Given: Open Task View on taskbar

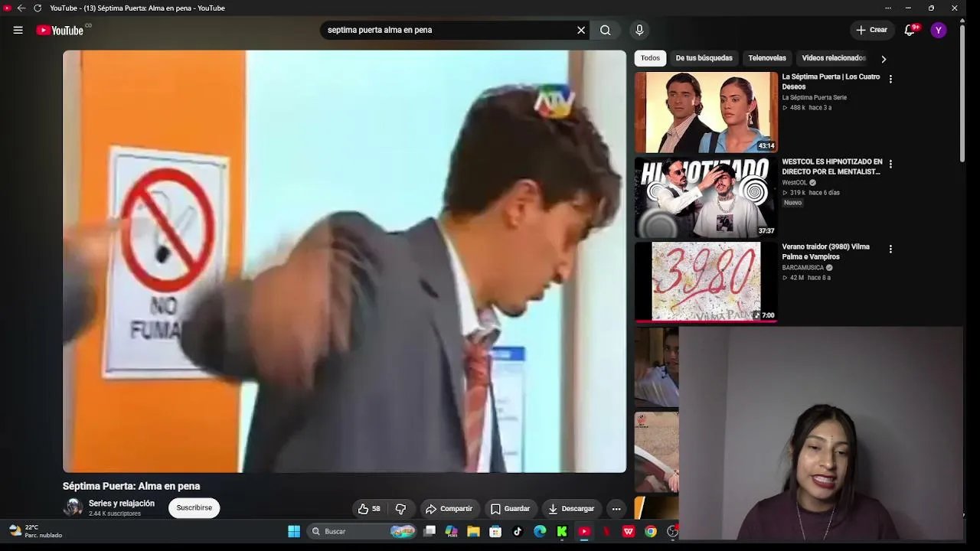Looking at the screenshot, I should click(x=430, y=531).
